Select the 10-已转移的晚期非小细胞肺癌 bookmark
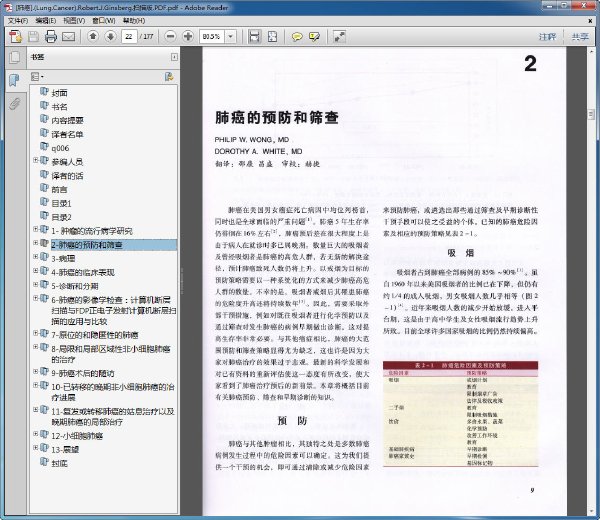 pyautogui.click(x=113, y=392)
